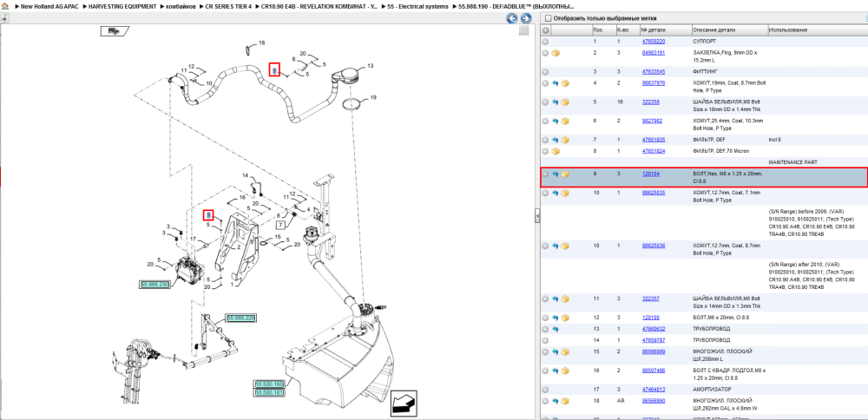868x420 pixels.
Task: Go to previous diagram with back arrow
Action: 512,18
